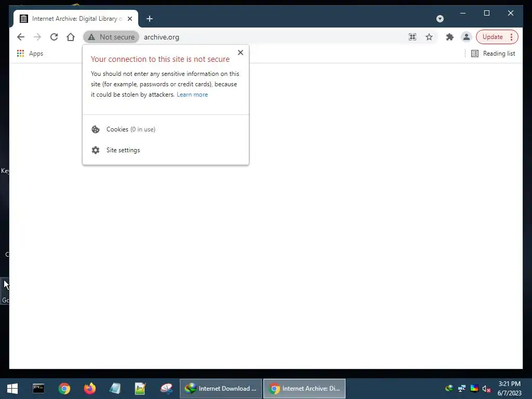Open the paint-style taskbar app

tap(166, 389)
